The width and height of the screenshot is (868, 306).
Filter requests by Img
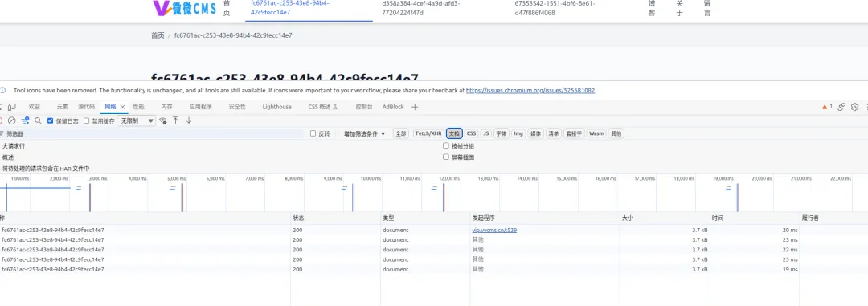(x=518, y=133)
